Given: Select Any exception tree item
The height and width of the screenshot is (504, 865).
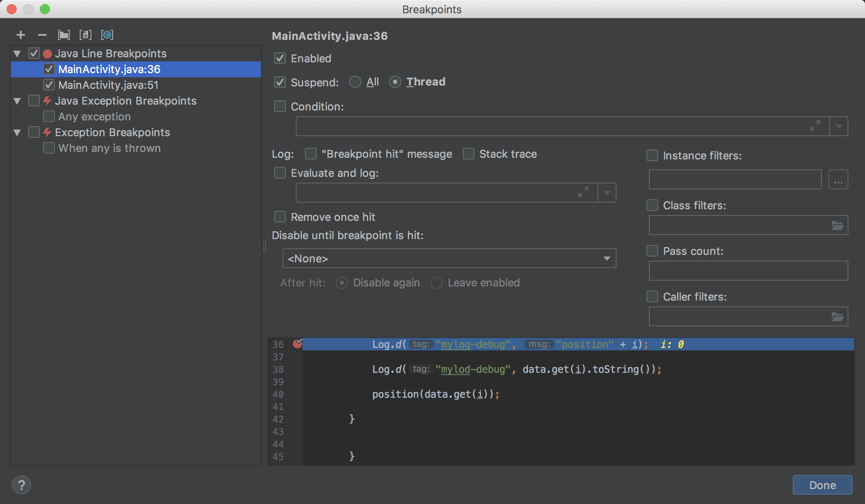Looking at the screenshot, I should point(94,117).
